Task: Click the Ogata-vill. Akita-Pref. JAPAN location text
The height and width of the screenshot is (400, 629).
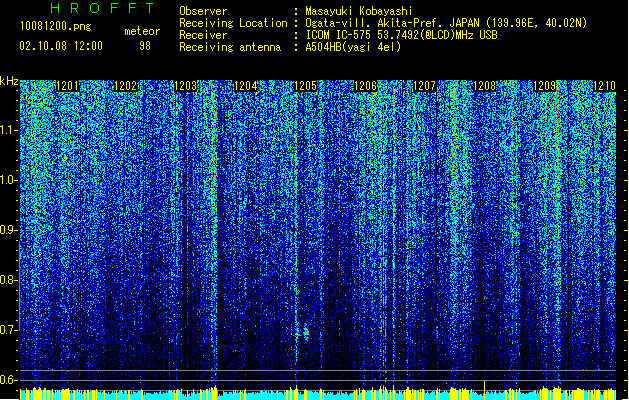Action: tap(446, 23)
